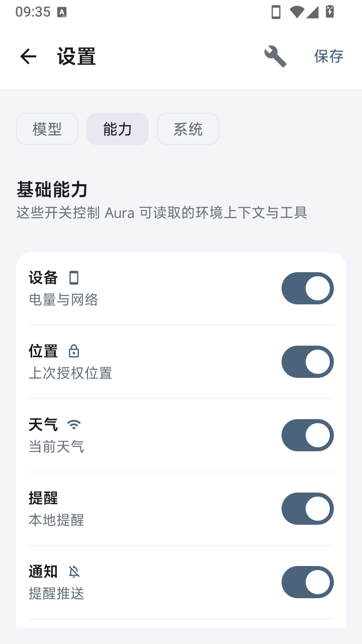362x644 pixels.
Task: Tap the phone icon beside 设备
Action: (x=74, y=278)
